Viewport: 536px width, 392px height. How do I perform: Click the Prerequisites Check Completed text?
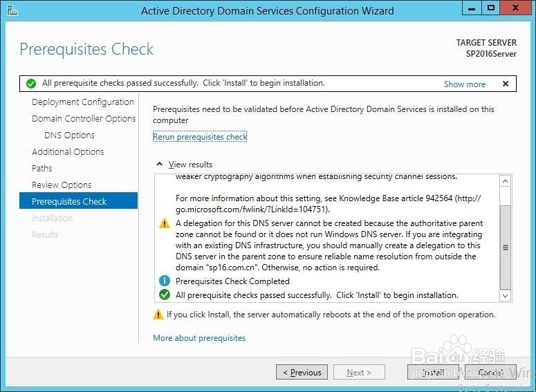click(232, 281)
